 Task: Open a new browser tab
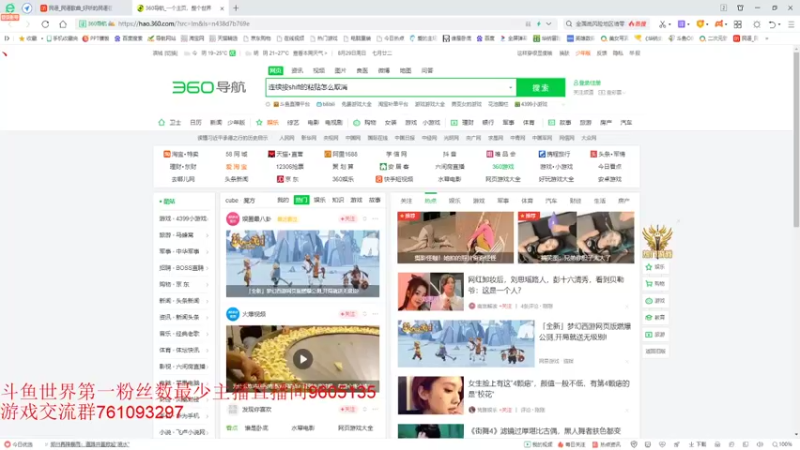236,8
